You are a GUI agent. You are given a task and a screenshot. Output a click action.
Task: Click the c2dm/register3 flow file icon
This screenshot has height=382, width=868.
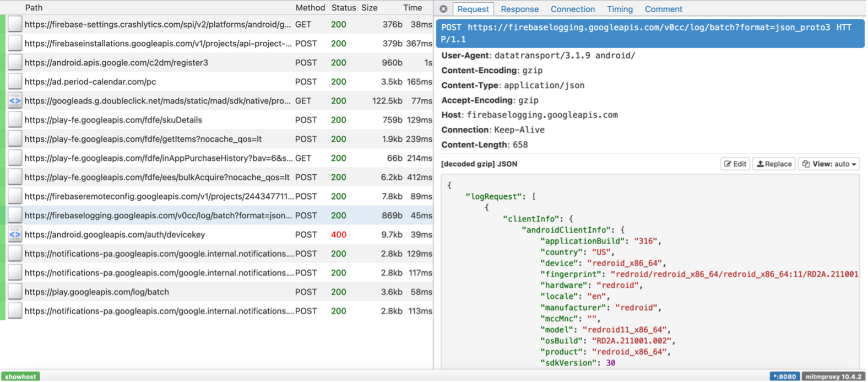[x=15, y=63]
